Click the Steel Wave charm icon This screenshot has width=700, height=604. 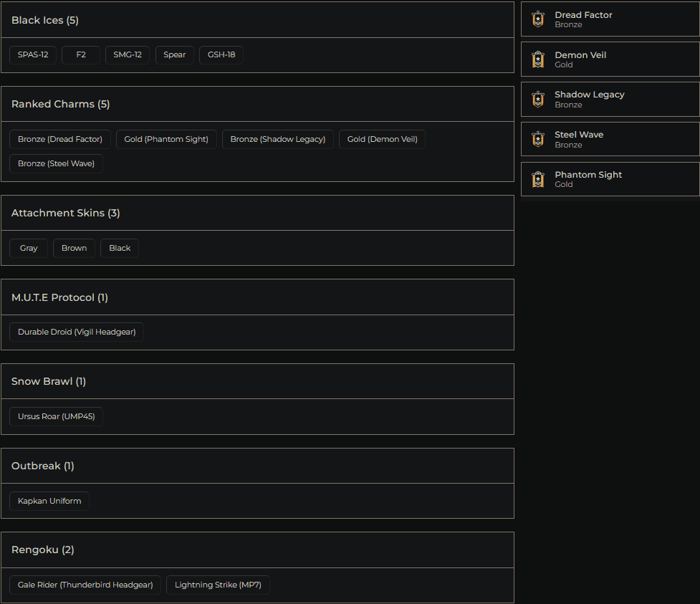(x=537, y=138)
